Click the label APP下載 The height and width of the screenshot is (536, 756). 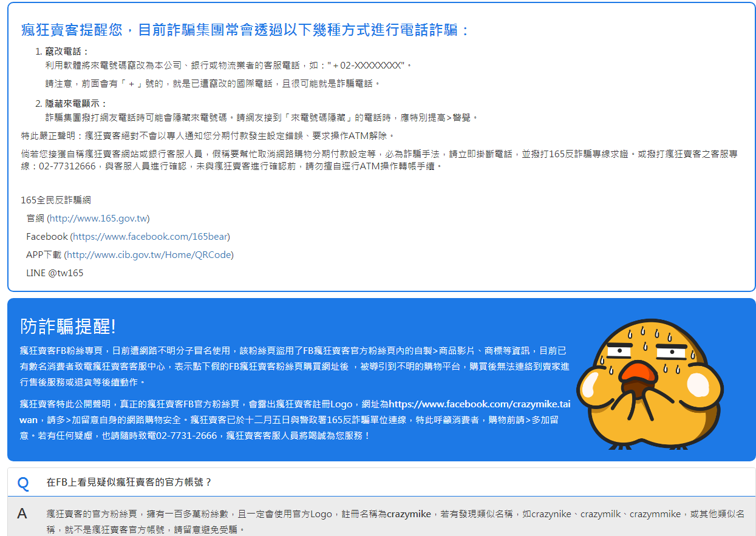click(x=44, y=254)
